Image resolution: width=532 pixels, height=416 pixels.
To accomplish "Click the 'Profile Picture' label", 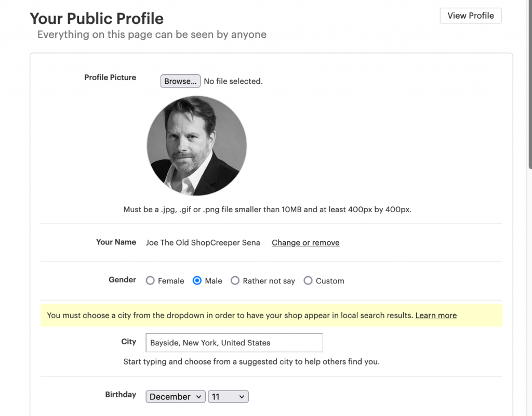I will point(110,77).
